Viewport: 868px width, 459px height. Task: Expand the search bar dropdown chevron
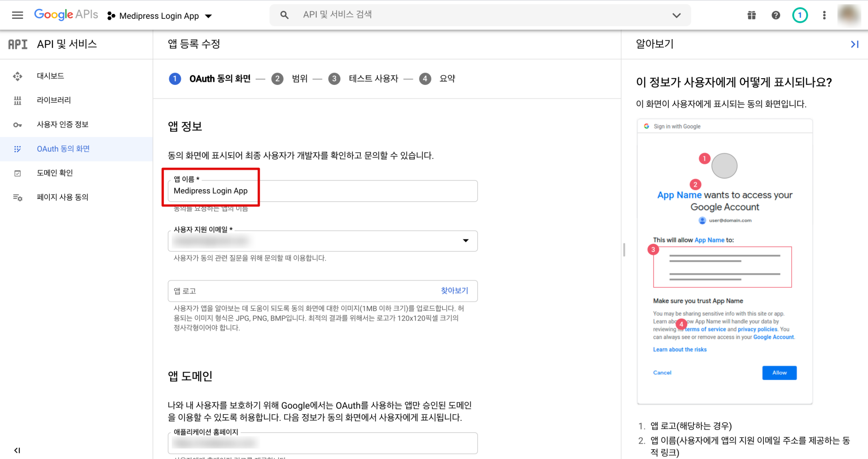click(677, 15)
